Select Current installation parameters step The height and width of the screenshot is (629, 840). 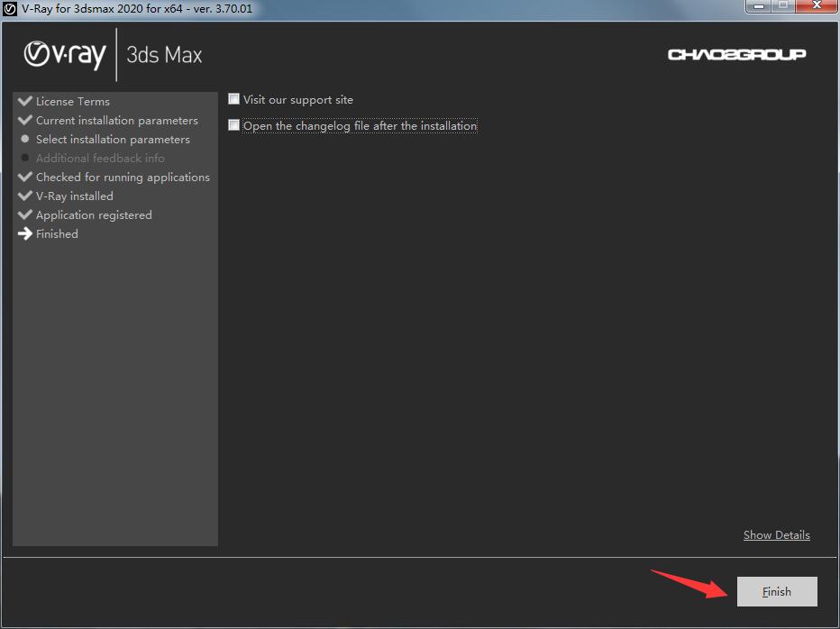117,120
